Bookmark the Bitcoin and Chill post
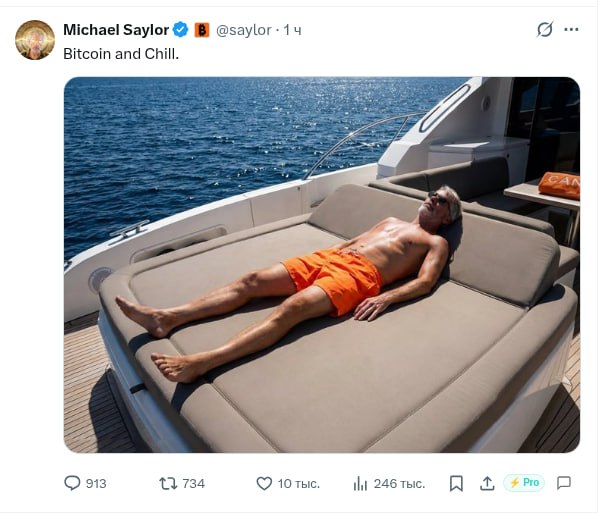Screen dimensions: 604x513 (456, 483)
